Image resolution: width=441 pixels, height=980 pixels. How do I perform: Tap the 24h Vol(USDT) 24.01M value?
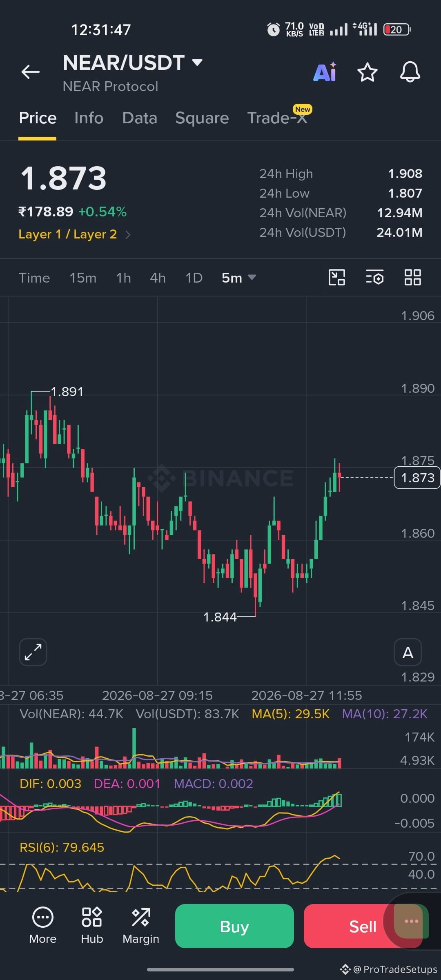pos(399,232)
